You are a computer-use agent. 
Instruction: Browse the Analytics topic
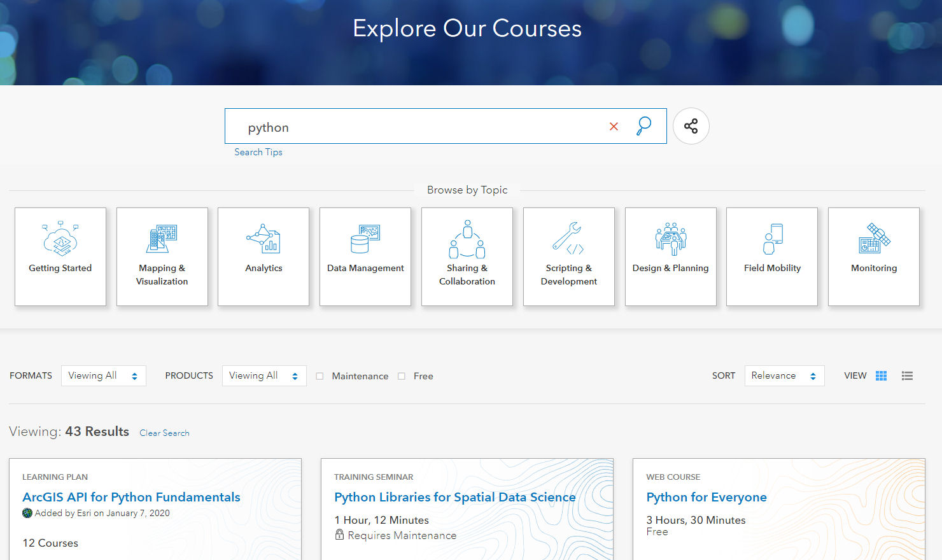click(x=263, y=256)
